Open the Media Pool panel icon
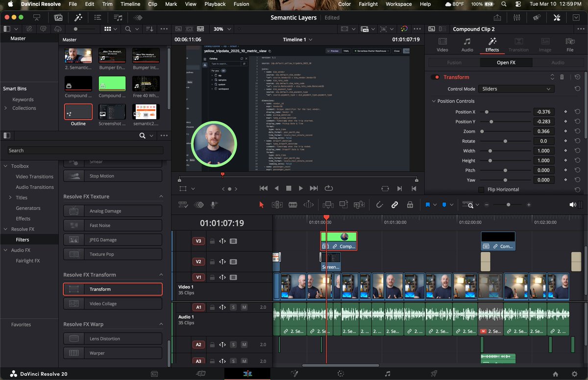The height and width of the screenshot is (380, 588). pos(58,17)
